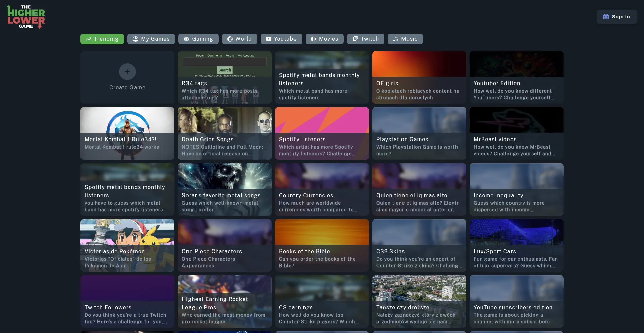Viewport: 644px width, 333px height.
Task: Click The Higher Lower Game logo
Action: [26, 17]
